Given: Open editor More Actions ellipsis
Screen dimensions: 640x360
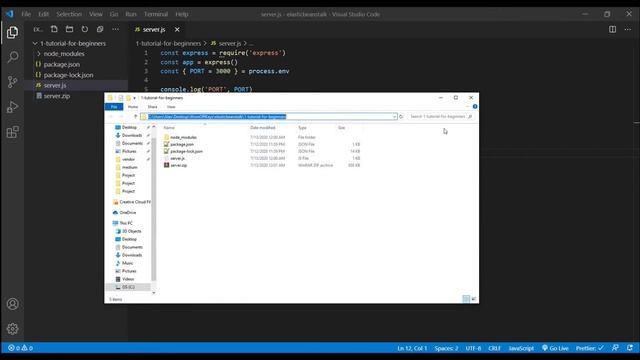Looking at the screenshot, I should (628, 29).
